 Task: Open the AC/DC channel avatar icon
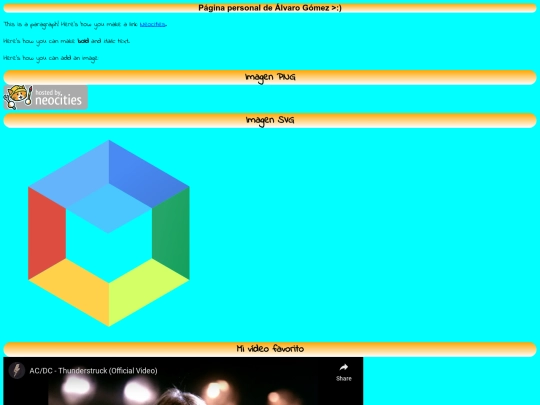coord(17,371)
